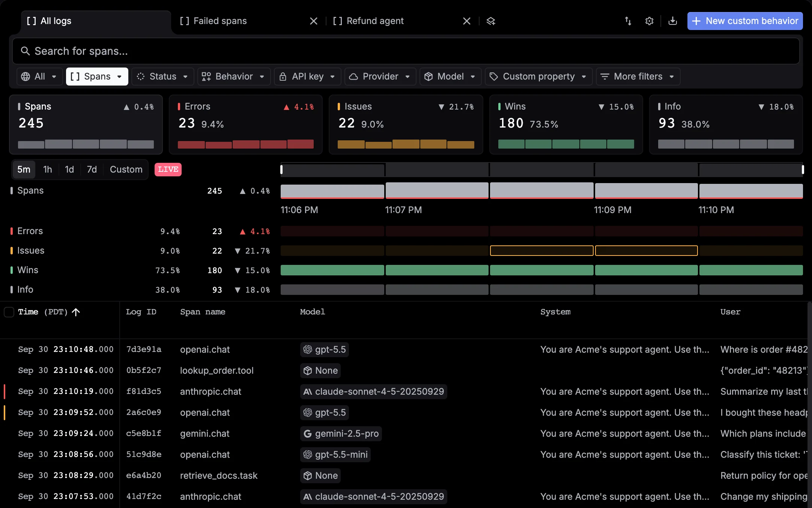Open the Wins summary card

click(566, 125)
